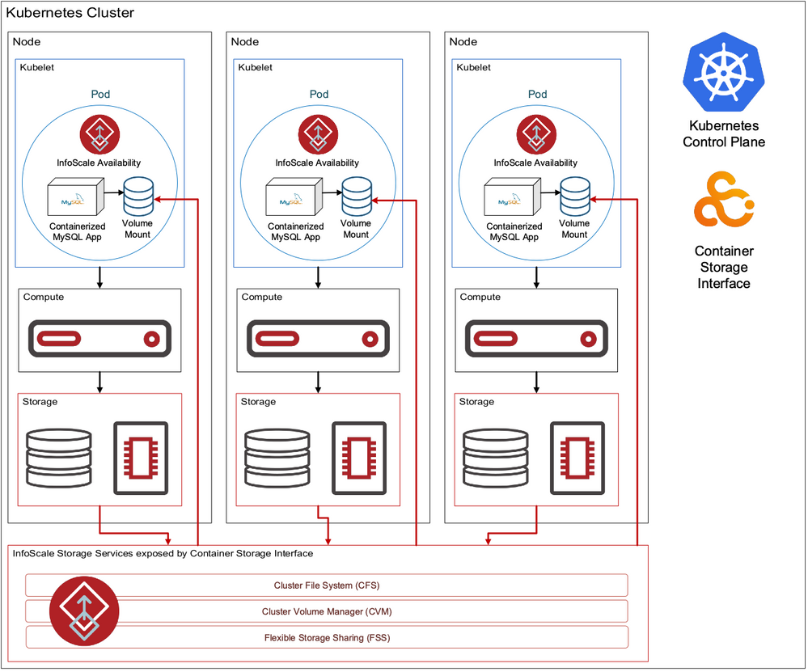The width and height of the screenshot is (808, 672).
Task: Select the InfoScale Availability icon in the left node
Action: (99, 134)
